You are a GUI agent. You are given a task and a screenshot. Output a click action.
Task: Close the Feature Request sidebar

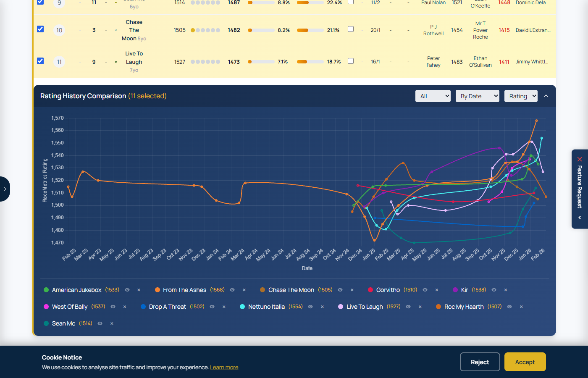tap(580, 159)
